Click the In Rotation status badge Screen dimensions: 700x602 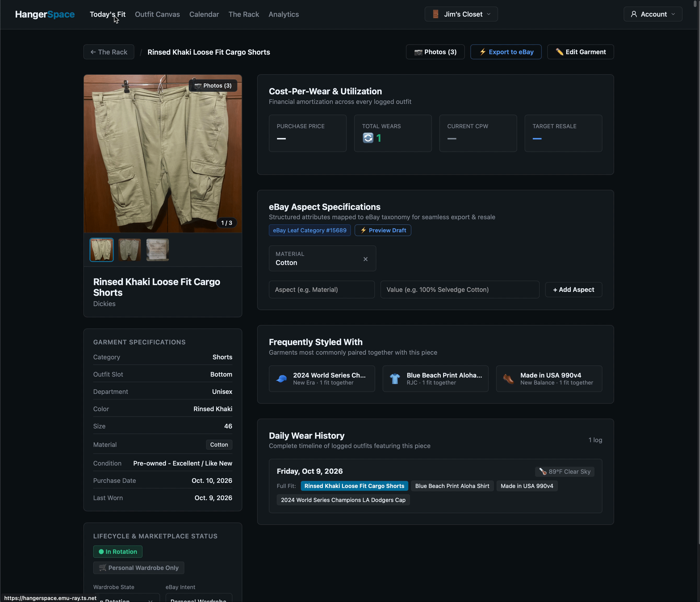click(118, 552)
